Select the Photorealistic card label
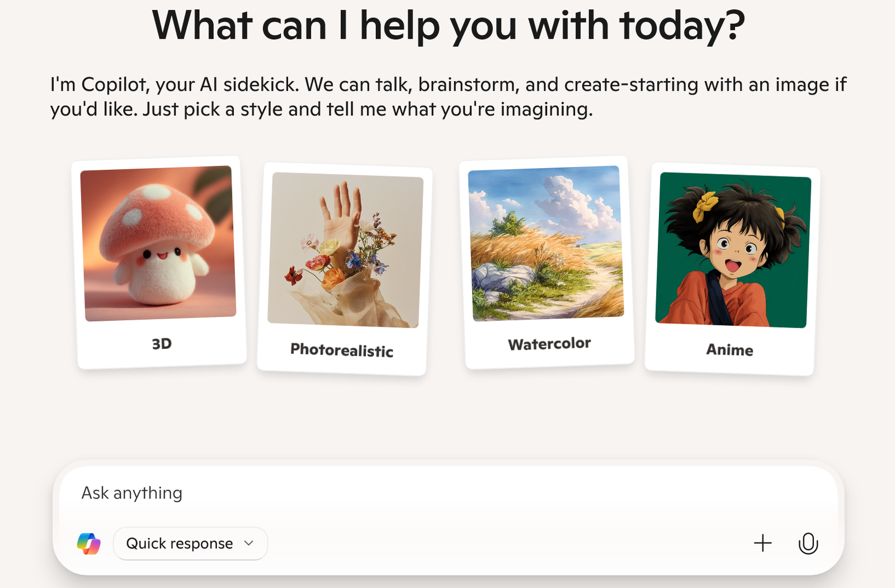The image size is (895, 588). (x=342, y=350)
